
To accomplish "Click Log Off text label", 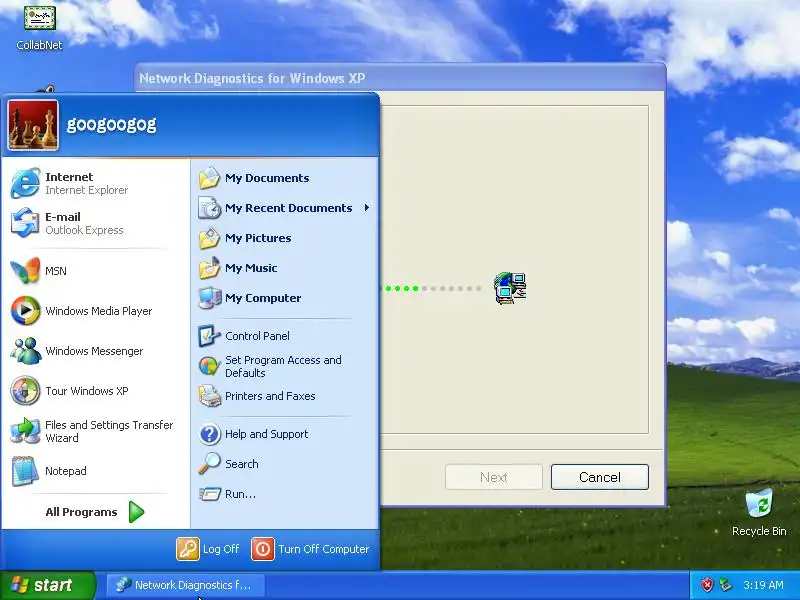I will (x=221, y=549).
